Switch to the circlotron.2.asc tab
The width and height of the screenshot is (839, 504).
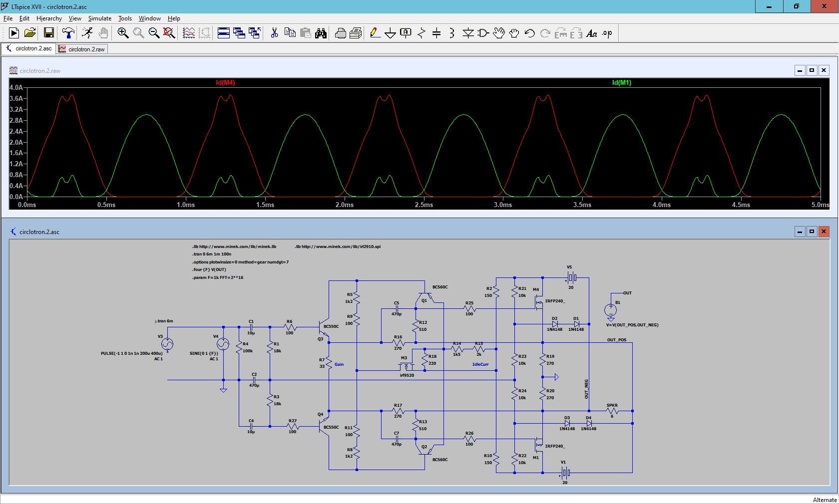coord(28,48)
